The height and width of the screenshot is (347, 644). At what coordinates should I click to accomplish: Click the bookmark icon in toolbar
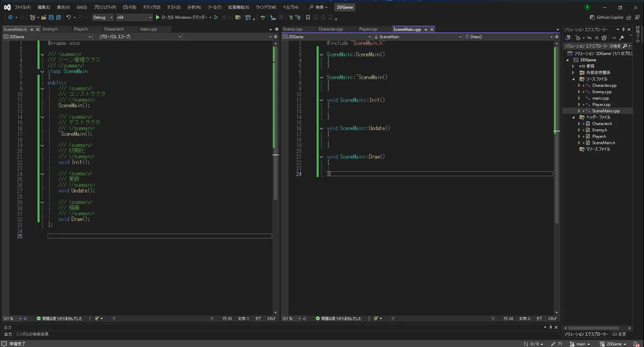click(308, 17)
